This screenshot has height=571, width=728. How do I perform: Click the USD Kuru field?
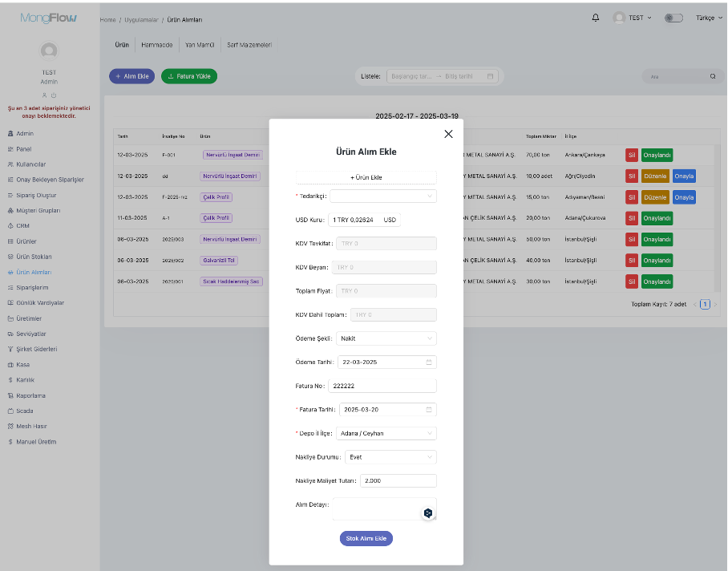(364, 220)
